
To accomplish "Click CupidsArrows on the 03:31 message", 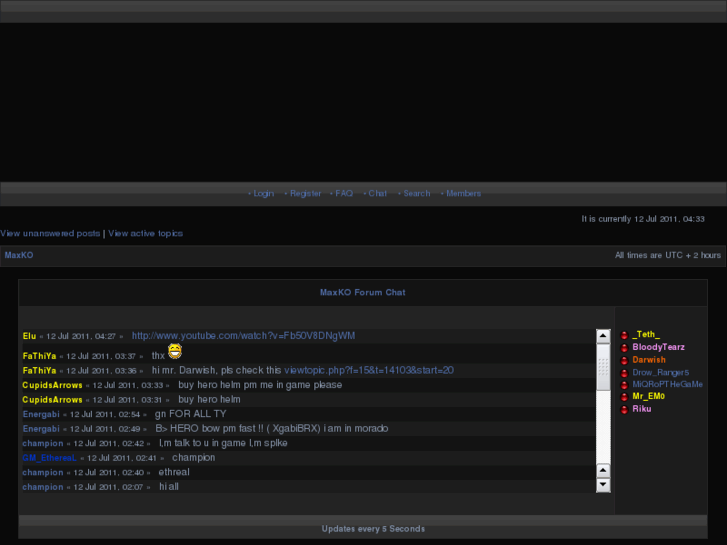I will tap(52, 400).
